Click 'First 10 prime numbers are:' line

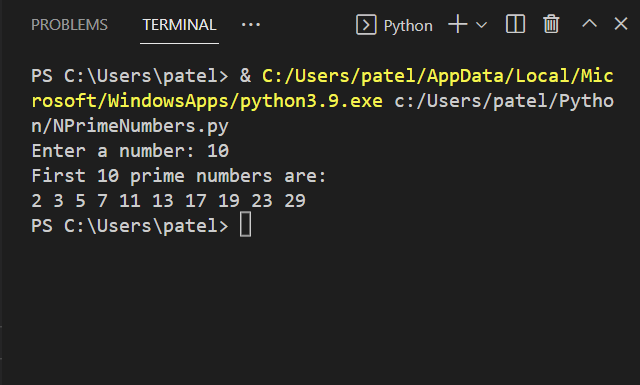coord(179,176)
